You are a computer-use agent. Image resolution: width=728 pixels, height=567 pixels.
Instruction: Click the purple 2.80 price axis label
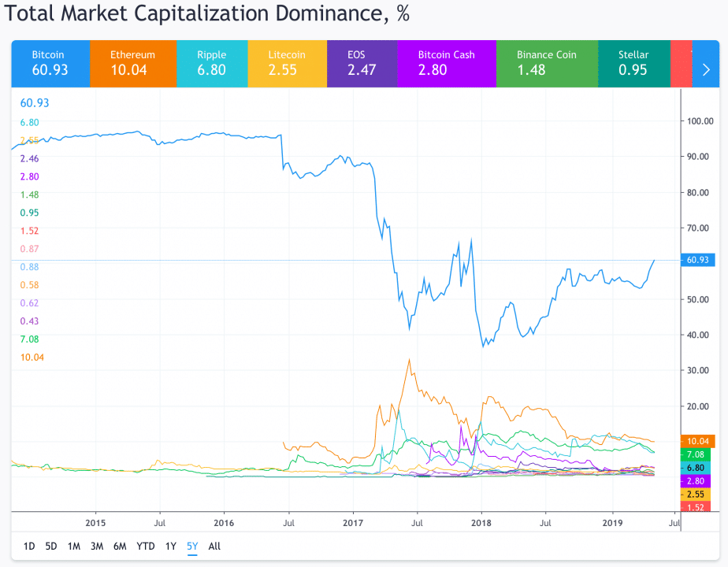coord(696,481)
